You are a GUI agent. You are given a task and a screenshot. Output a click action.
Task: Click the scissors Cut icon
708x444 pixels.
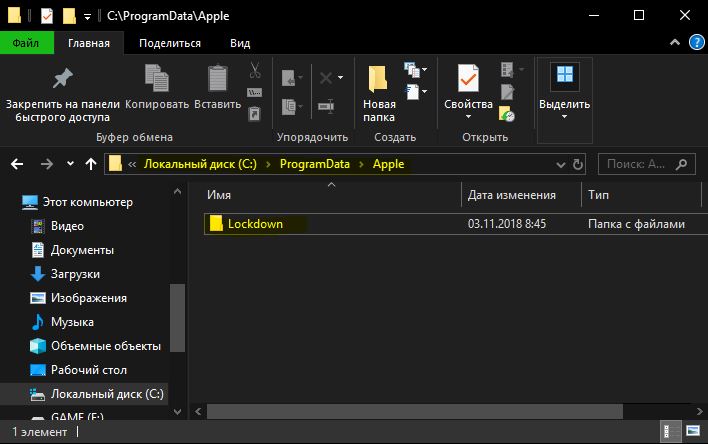255,70
